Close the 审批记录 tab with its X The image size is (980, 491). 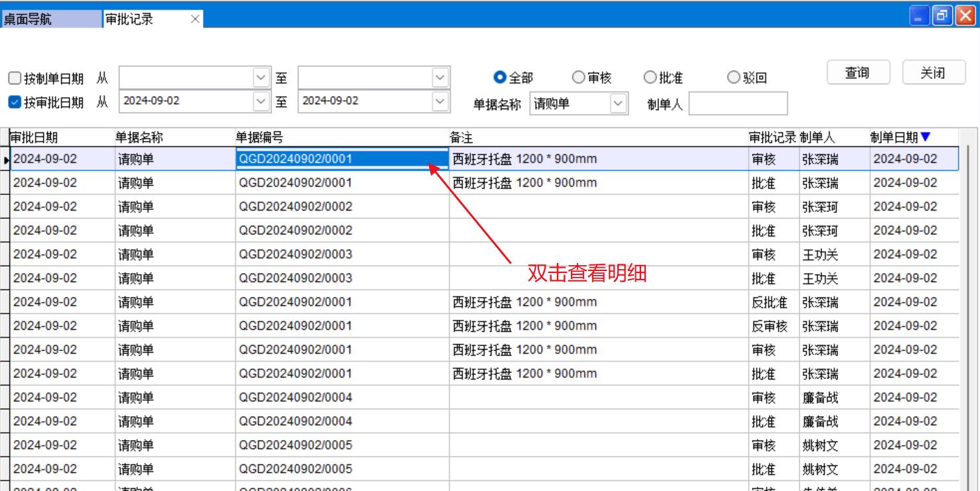195,19
